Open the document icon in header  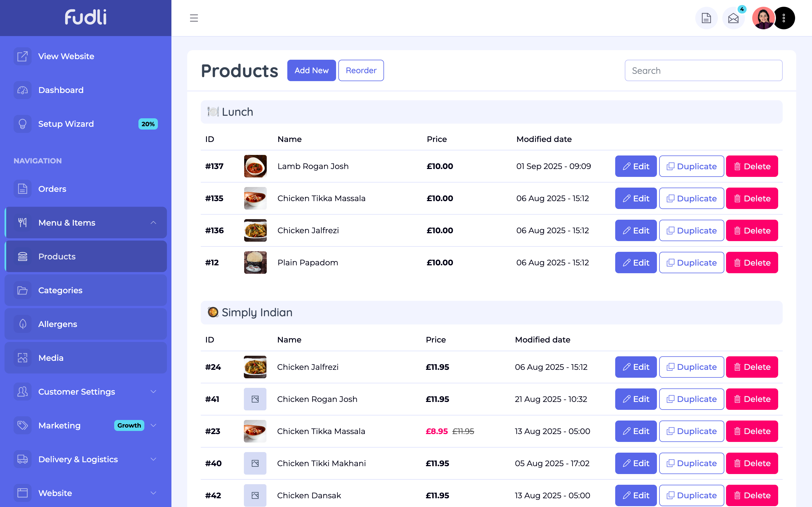point(706,18)
